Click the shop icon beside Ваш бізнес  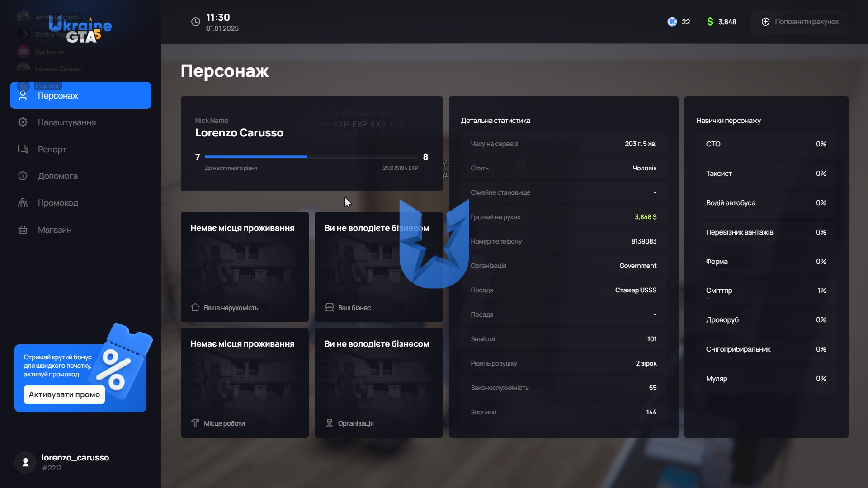click(x=330, y=307)
